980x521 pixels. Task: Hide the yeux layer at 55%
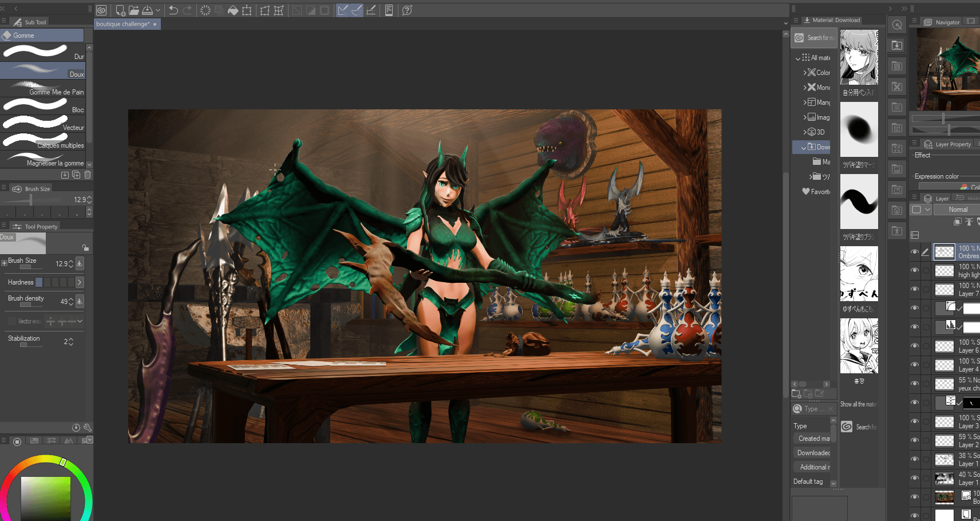915,384
